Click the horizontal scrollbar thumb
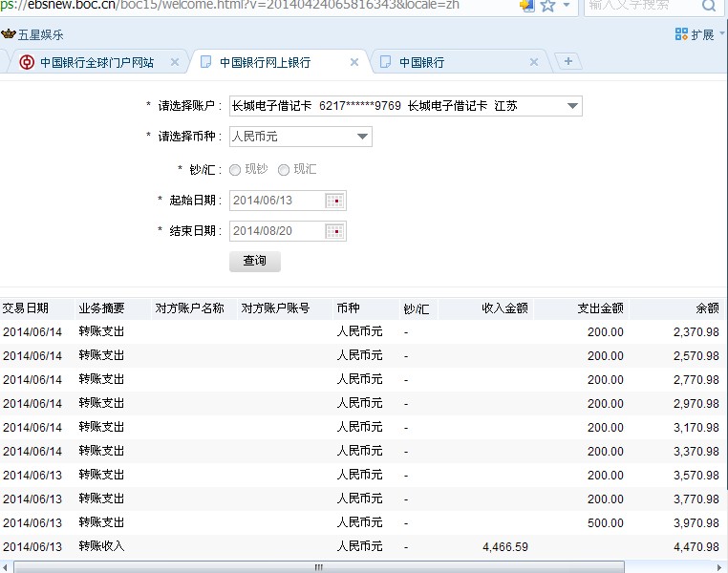Image resolution: width=728 pixels, height=573 pixels. point(319,567)
